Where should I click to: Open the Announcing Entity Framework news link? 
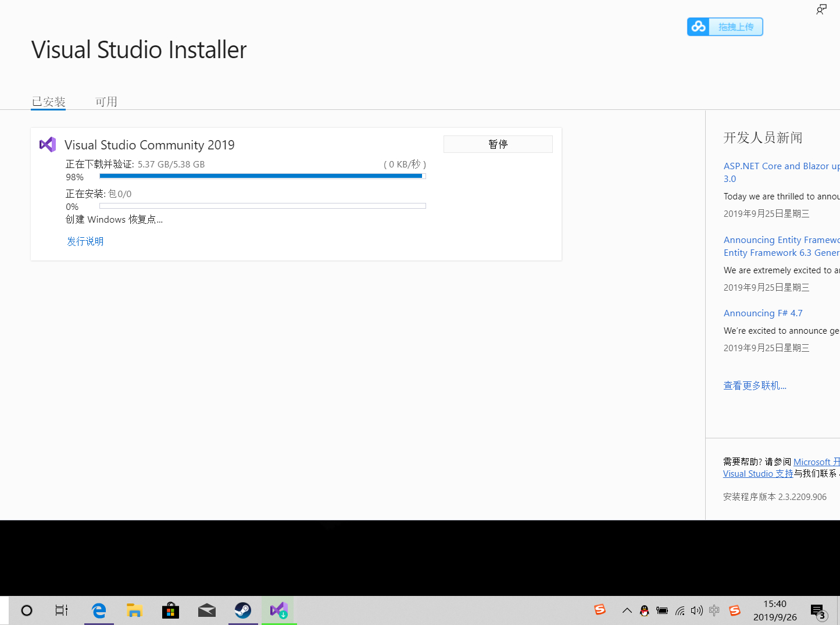(x=782, y=246)
